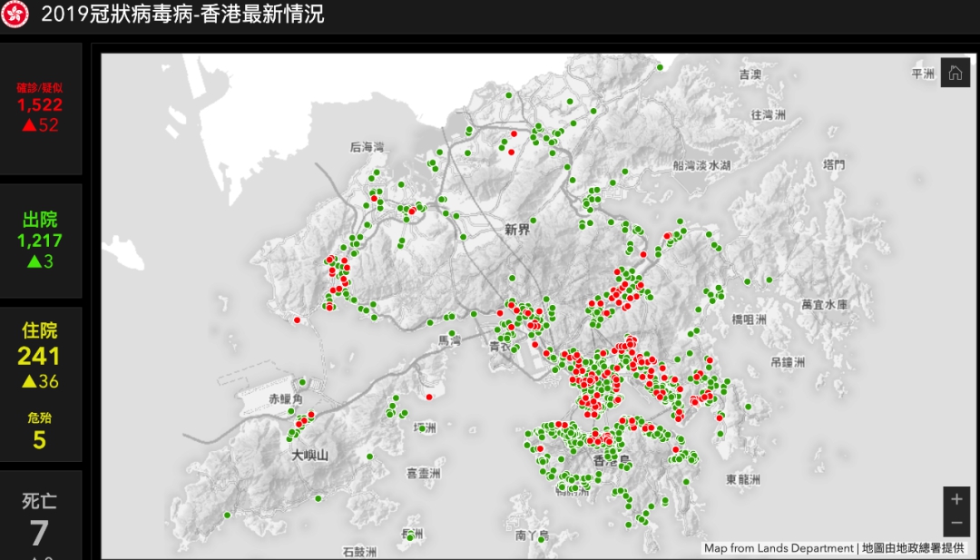This screenshot has height=560, width=980.
Task: Click the 東龍洲 island label
Action: pos(744,478)
